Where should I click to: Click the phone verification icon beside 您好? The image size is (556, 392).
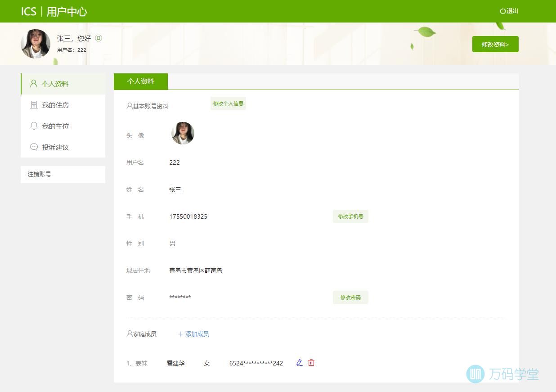99,38
